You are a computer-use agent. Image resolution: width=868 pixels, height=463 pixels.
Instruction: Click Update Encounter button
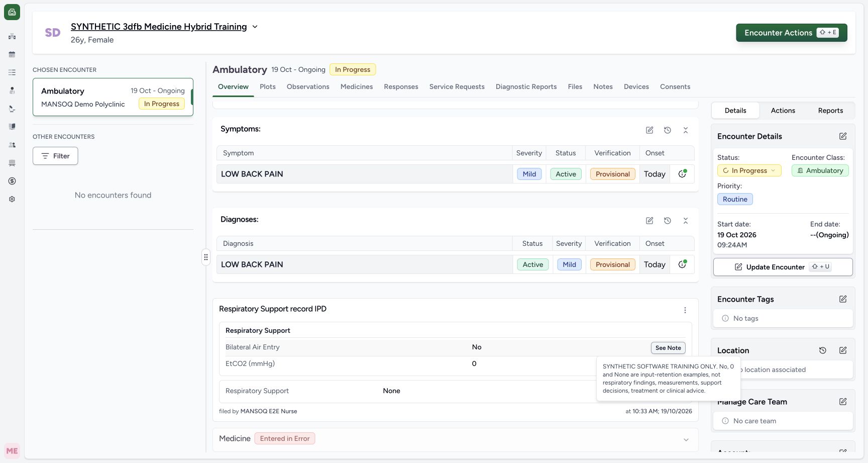783,267
